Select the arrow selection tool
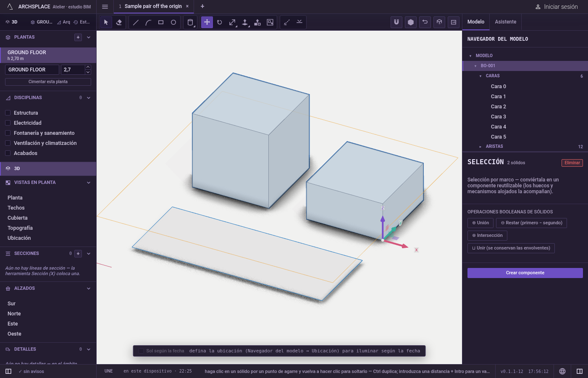Image resolution: width=588 pixels, height=378 pixels. (106, 22)
